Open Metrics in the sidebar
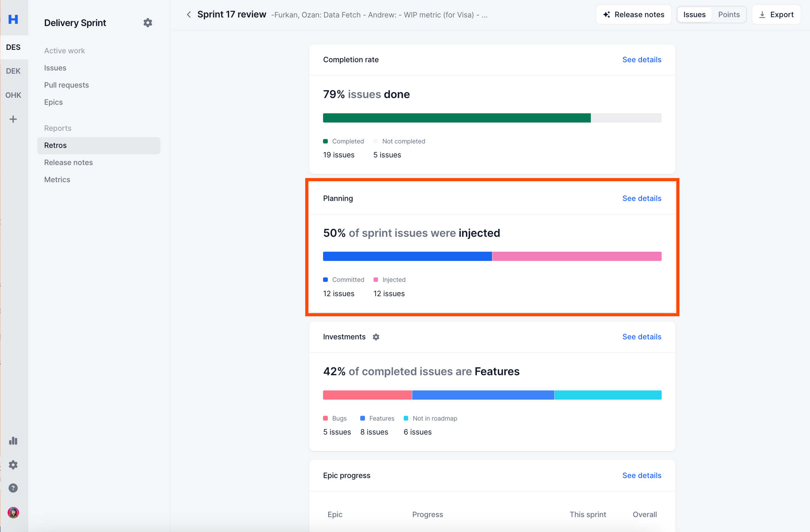Image resolution: width=810 pixels, height=532 pixels. coord(57,180)
